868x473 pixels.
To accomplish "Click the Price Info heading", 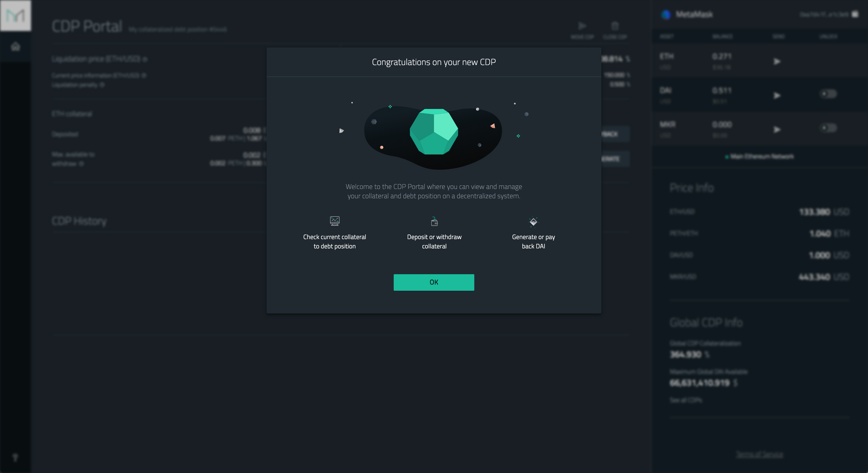I will coord(692,187).
